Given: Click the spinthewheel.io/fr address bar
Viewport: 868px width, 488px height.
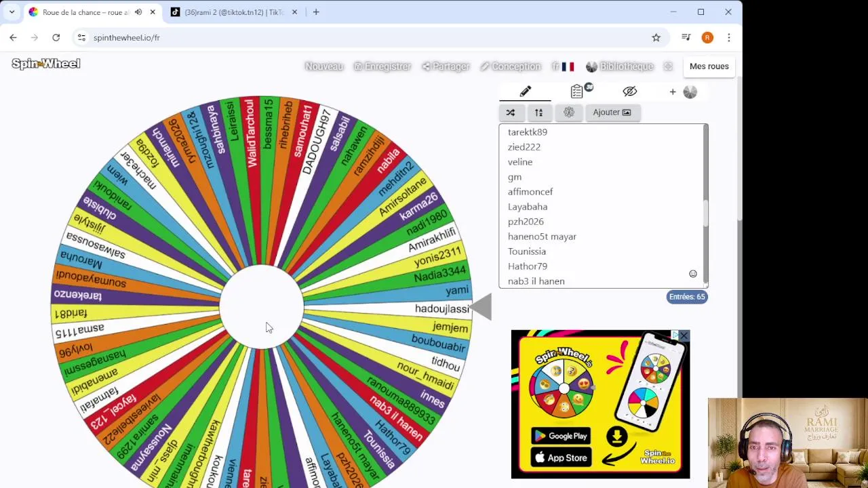Looking at the screenshot, I should (x=370, y=38).
